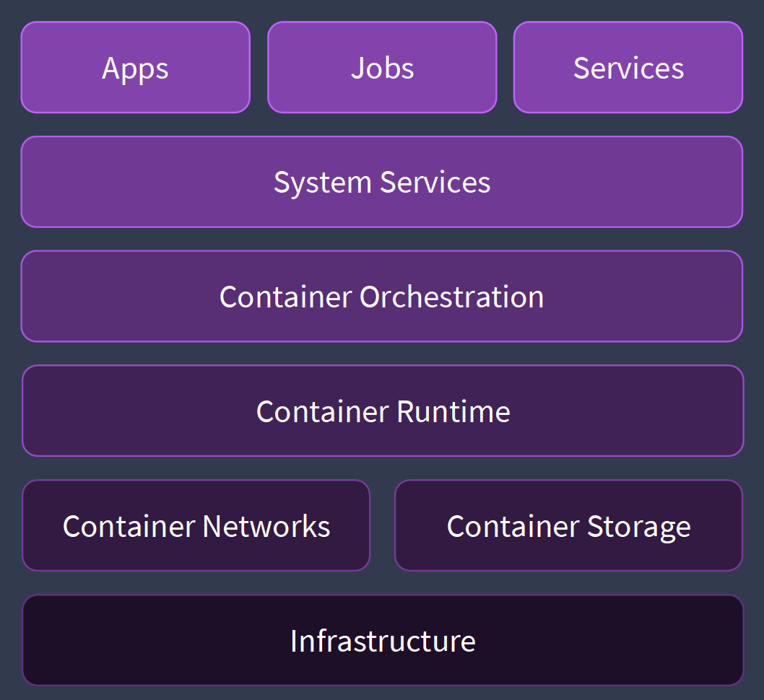Click the word "Orchestration" in the diagram

(x=451, y=297)
